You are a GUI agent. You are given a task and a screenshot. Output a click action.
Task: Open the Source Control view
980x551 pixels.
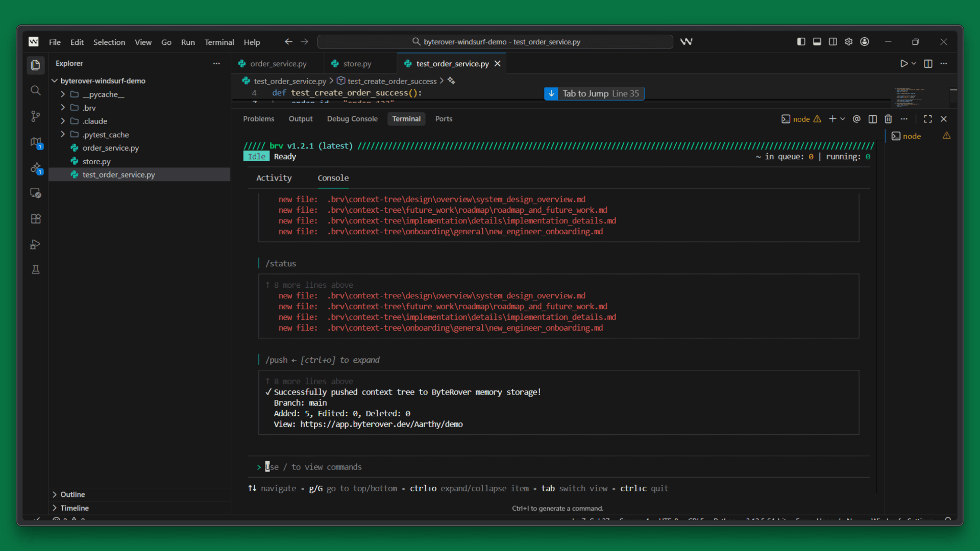(x=35, y=116)
